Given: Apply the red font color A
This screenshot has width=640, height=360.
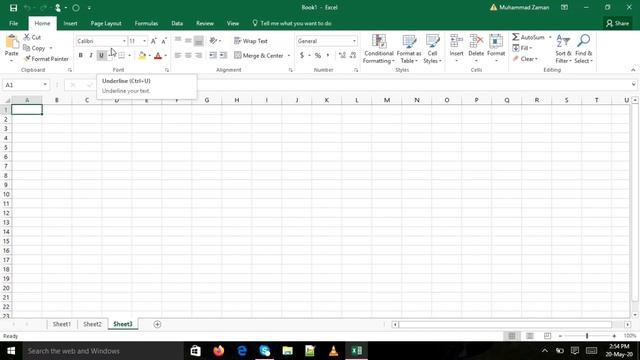Looking at the screenshot, I should 158,56.
